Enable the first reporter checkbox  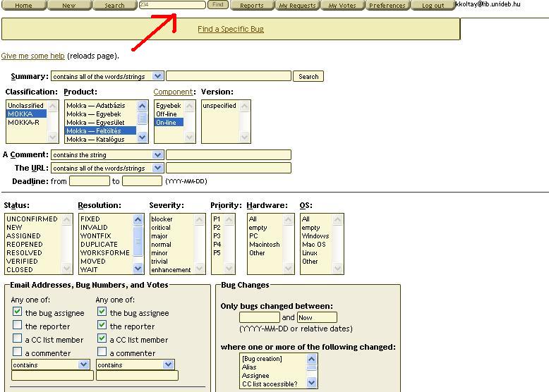pyautogui.click(x=17, y=326)
